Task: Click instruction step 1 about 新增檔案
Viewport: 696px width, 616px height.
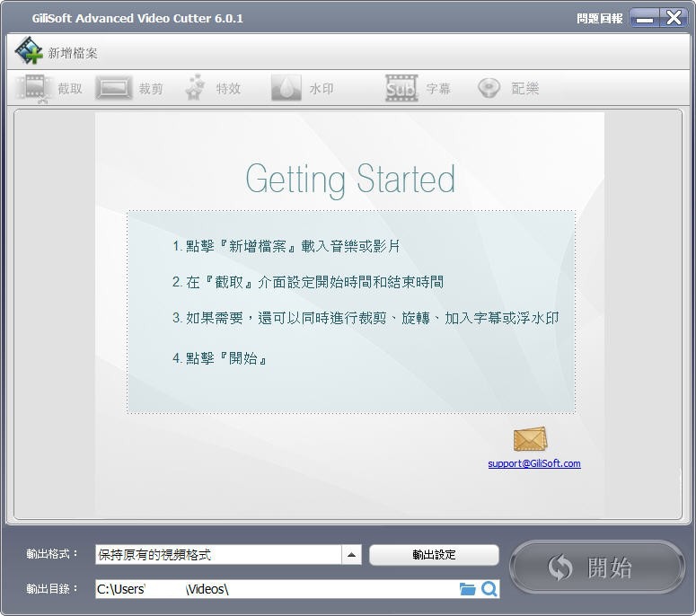Action: pyautogui.click(x=286, y=245)
